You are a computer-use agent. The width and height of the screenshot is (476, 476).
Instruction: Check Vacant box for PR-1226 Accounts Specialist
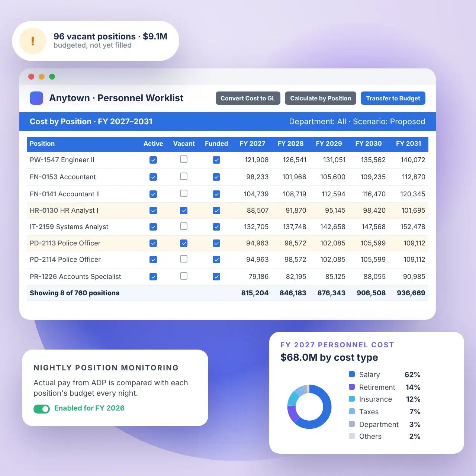click(184, 276)
